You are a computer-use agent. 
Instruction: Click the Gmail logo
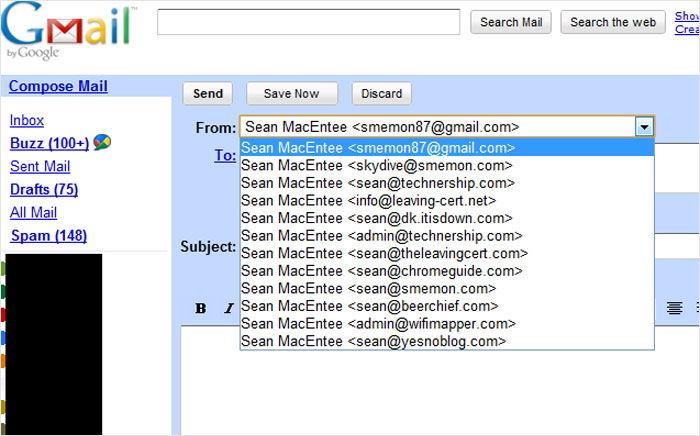click(x=66, y=30)
